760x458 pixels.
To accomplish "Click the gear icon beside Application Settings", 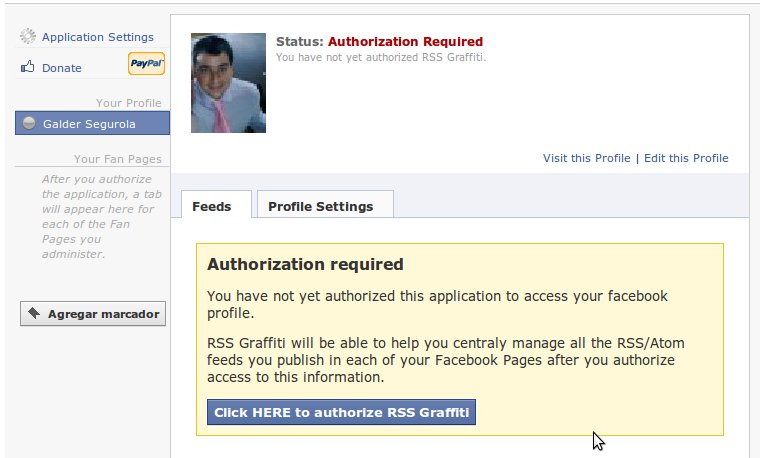I will pyautogui.click(x=28, y=36).
